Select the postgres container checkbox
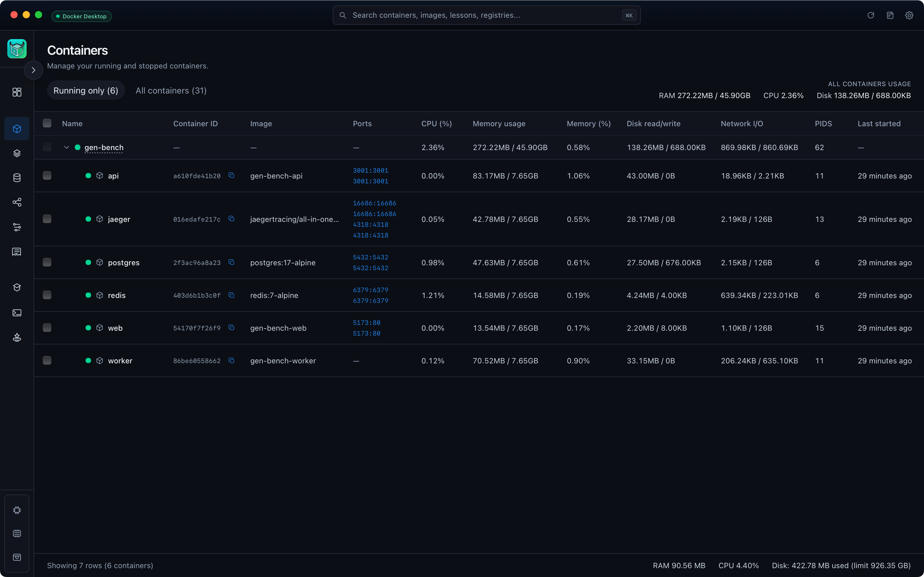This screenshot has height=577, width=924. pos(47,262)
